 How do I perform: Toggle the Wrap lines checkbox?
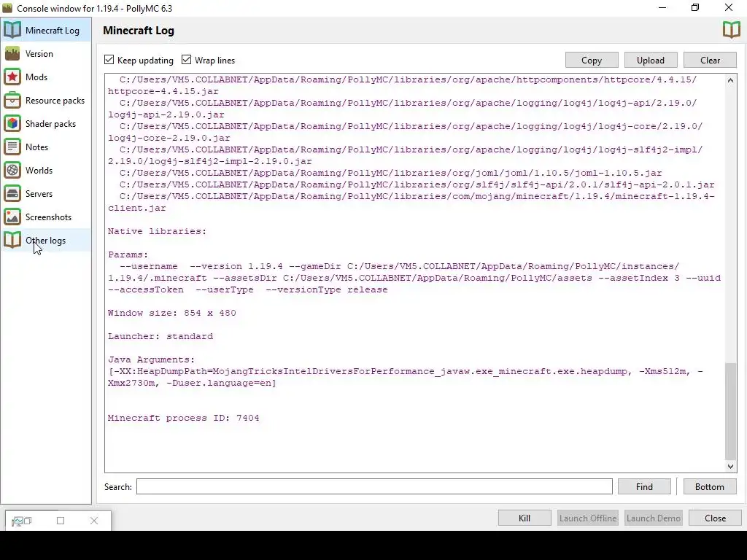(186, 60)
